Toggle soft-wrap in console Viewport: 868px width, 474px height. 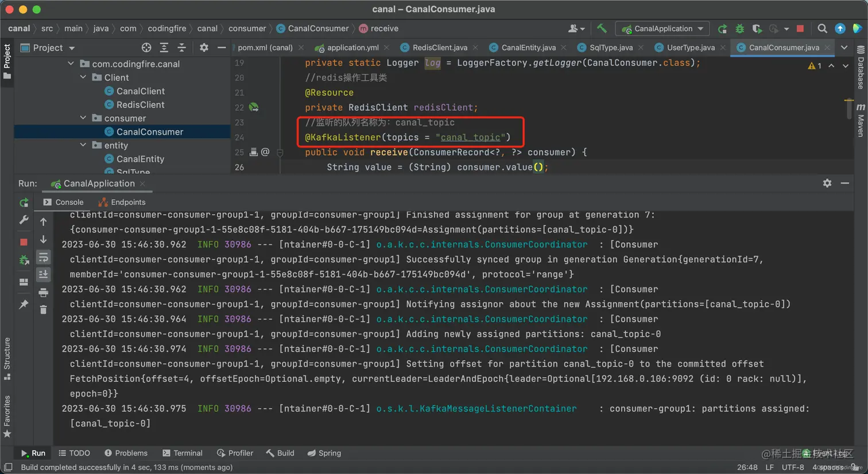point(44,257)
